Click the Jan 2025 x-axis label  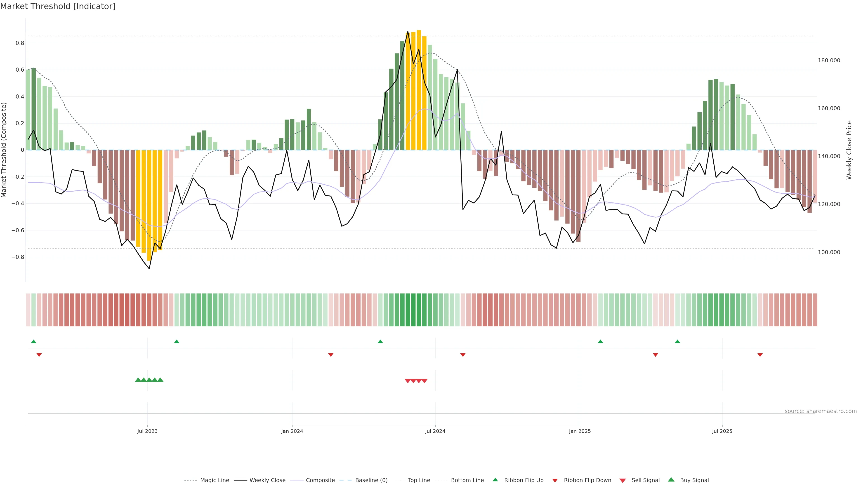580,431
